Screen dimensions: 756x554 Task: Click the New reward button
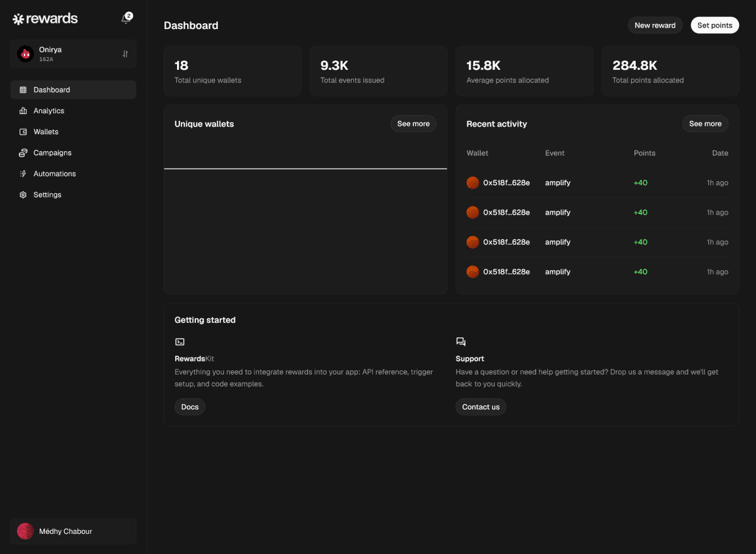[x=655, y=25]
